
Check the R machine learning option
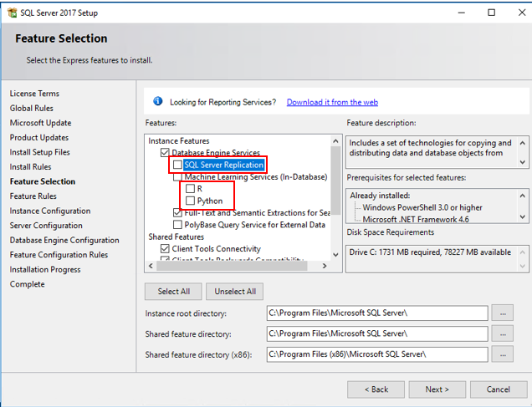(x=191, y=189)
